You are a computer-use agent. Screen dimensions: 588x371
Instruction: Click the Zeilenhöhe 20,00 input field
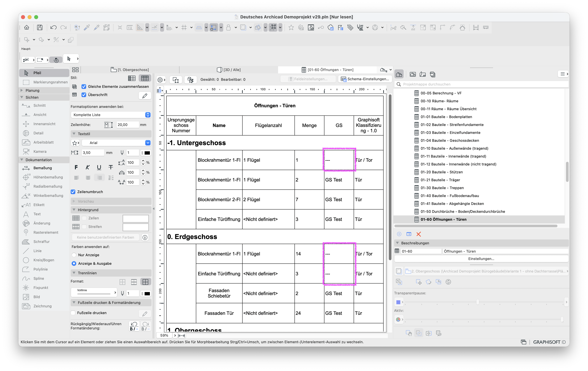pos(128,125)
